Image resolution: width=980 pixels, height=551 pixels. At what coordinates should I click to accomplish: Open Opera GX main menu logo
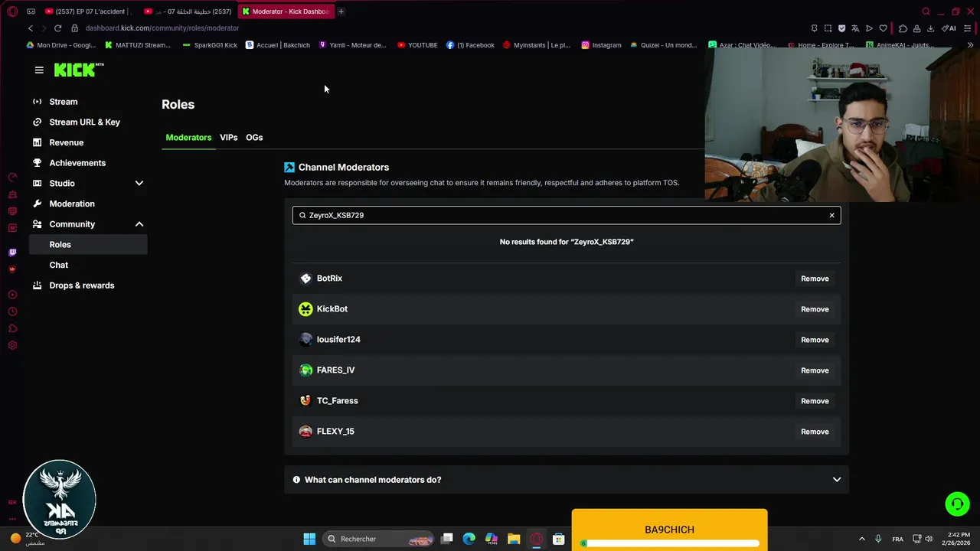[x=12, y=11]
